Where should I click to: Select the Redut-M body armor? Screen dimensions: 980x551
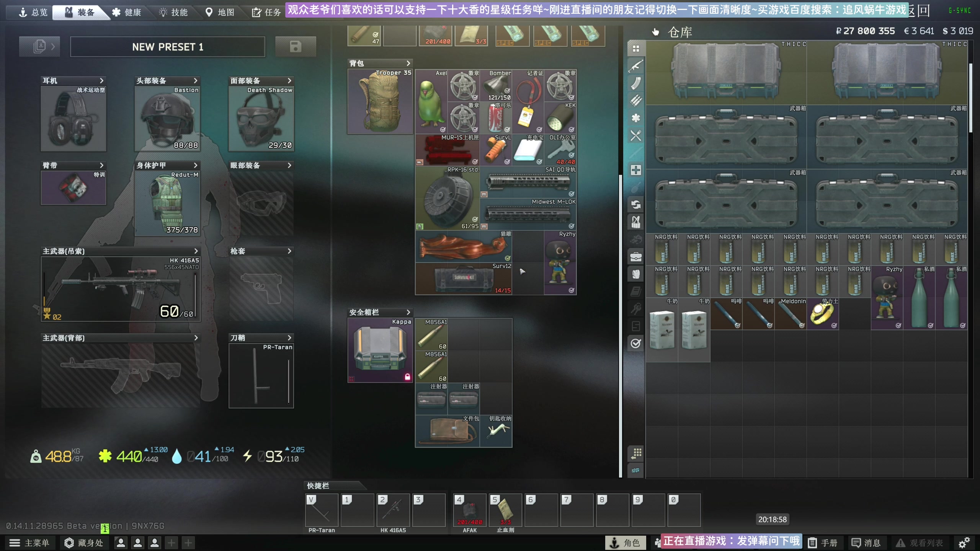(167, 204)
